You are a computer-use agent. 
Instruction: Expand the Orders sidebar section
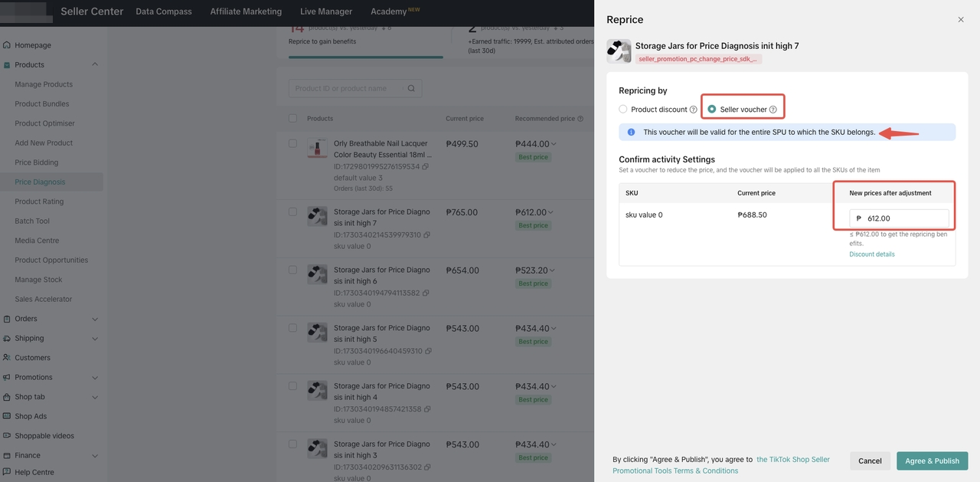click(95, 319)
